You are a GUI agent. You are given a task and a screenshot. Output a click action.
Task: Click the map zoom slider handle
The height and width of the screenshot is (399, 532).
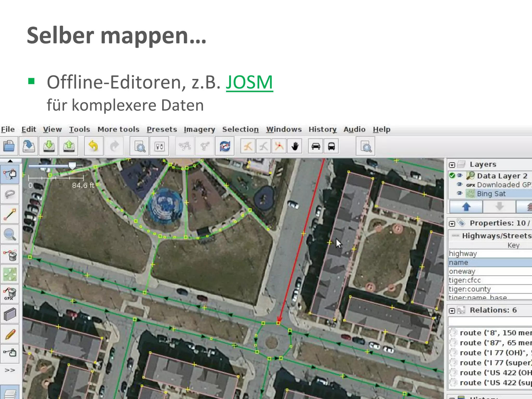72,165
